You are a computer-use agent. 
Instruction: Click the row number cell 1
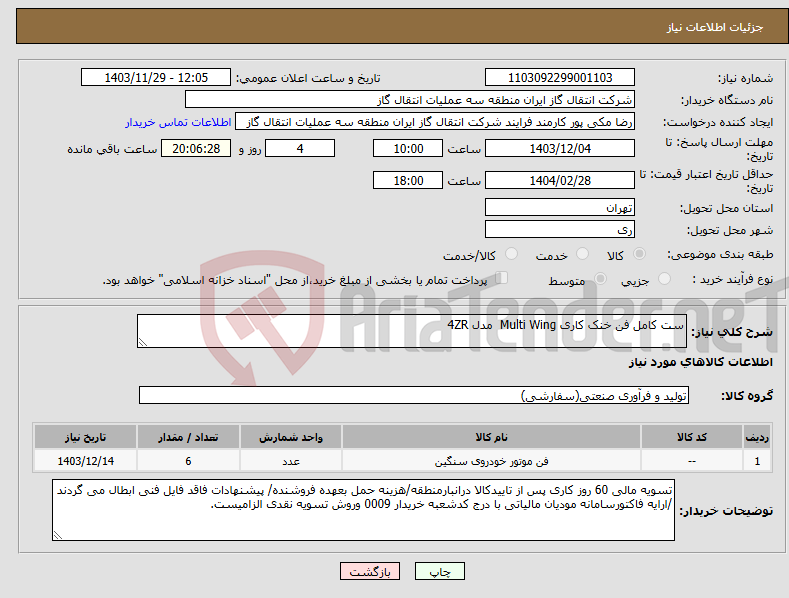(x=757, y=461)
